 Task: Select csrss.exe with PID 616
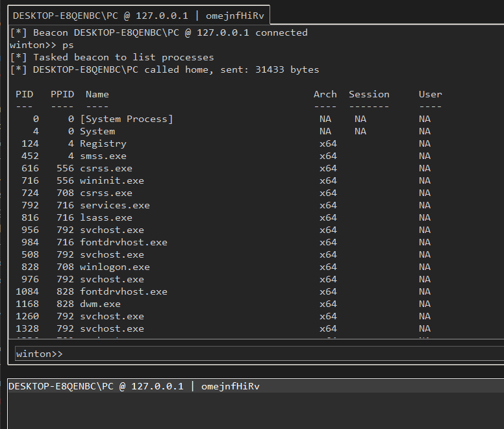[106, 168]
